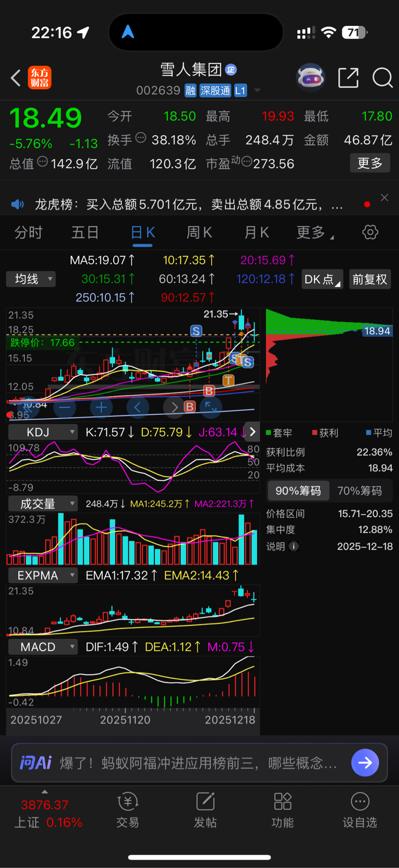Tap the 深股通 badge
The image size is (399, 868).
pos(215,90)
